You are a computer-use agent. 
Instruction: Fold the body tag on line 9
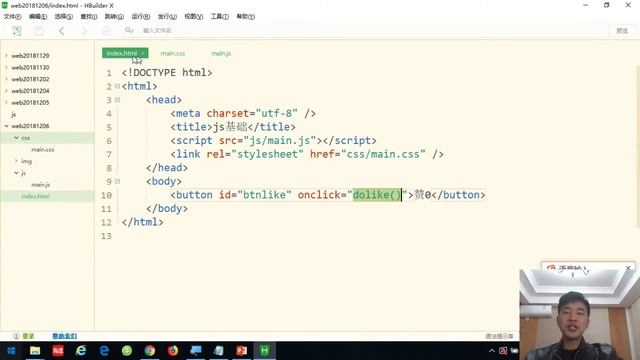pyautogui.click(x=117, y=181)
